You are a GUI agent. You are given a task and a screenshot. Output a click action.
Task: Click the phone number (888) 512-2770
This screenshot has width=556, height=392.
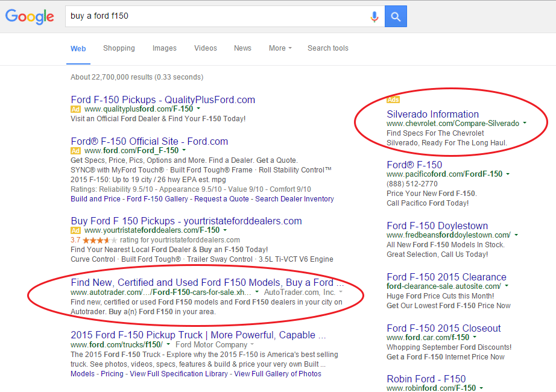pyautogui.click(x=412, y=184)
